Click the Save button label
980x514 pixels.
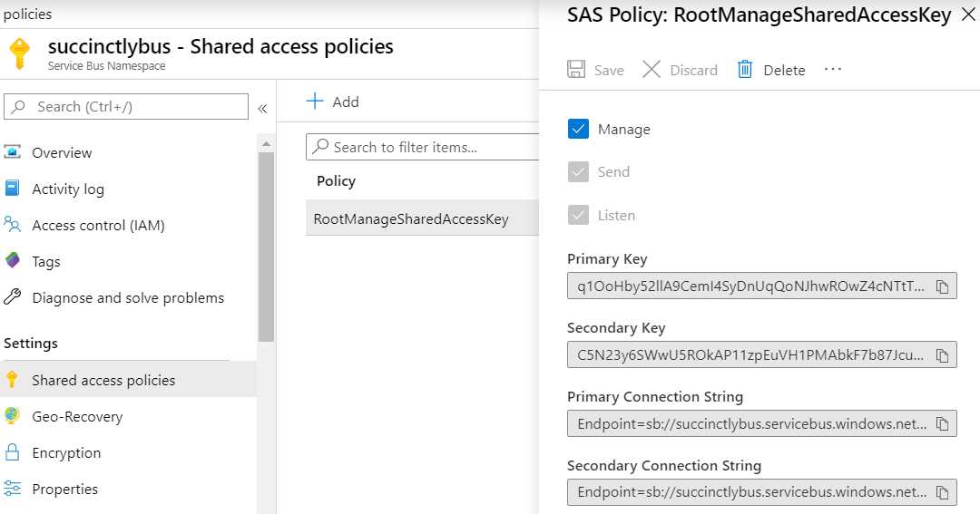[609, 70]
